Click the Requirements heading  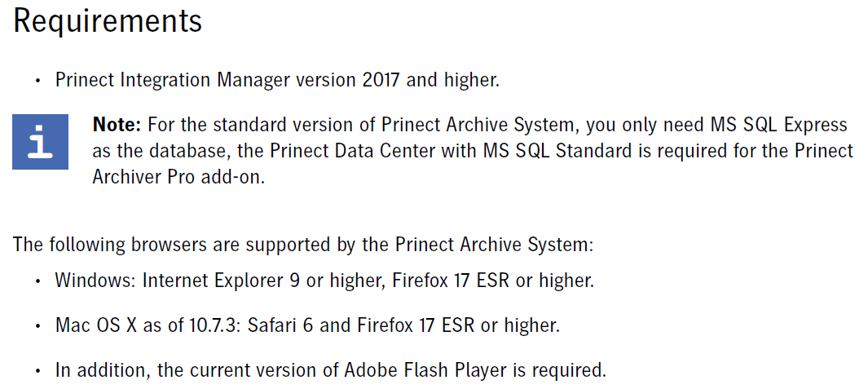tap(108, 20)
